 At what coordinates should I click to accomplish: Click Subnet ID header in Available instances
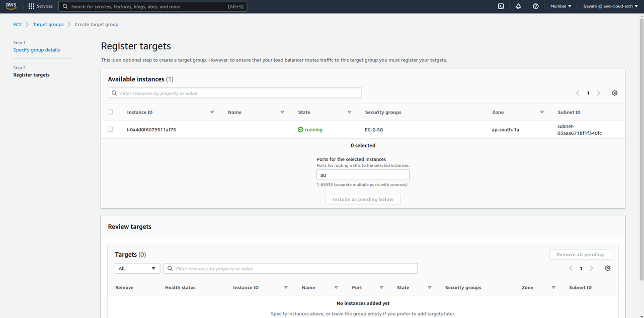569,112
